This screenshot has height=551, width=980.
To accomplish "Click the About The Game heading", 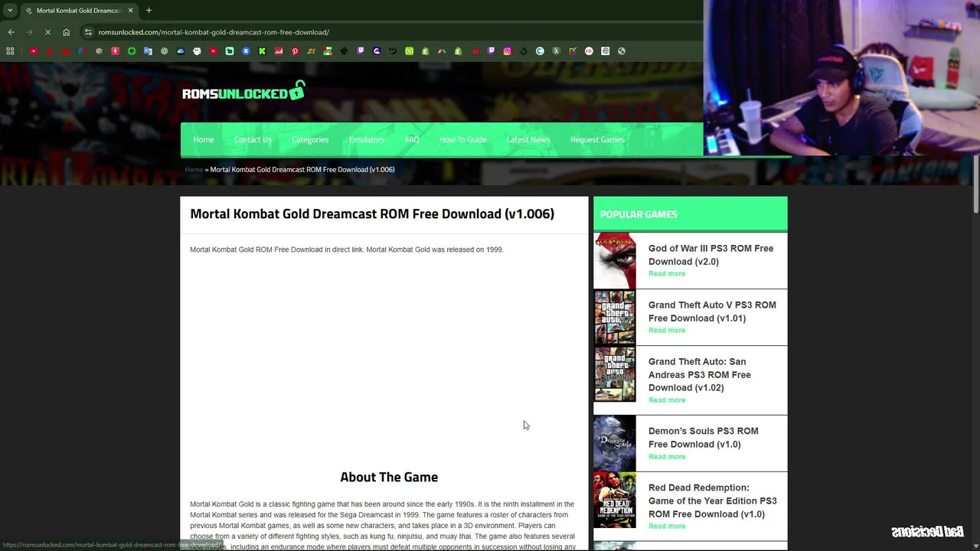I will (x=389, y=477).
